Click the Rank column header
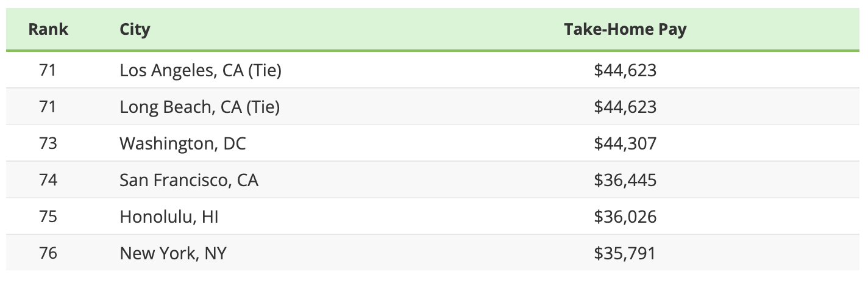This screenshot has width=868, height=299. (48, 29)
